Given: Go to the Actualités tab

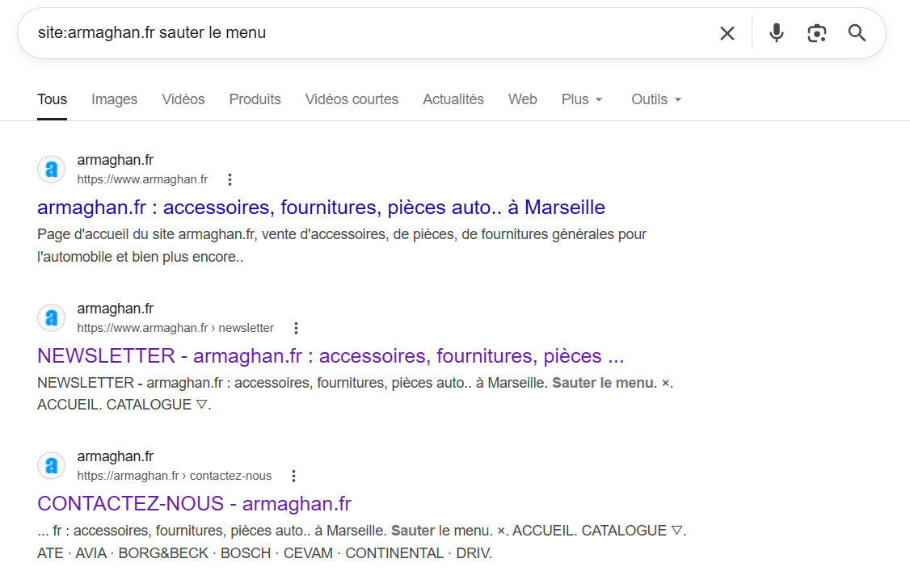Looking at the screenshot, I should (453, 99).
